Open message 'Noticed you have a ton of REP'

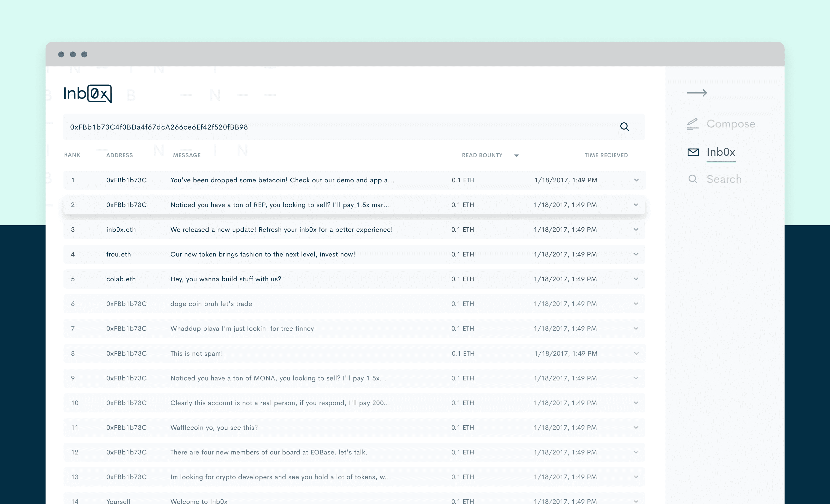[280, 205]
